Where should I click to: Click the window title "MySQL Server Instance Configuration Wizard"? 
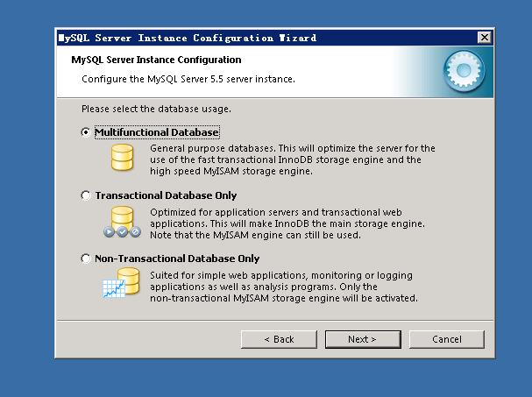188,38
